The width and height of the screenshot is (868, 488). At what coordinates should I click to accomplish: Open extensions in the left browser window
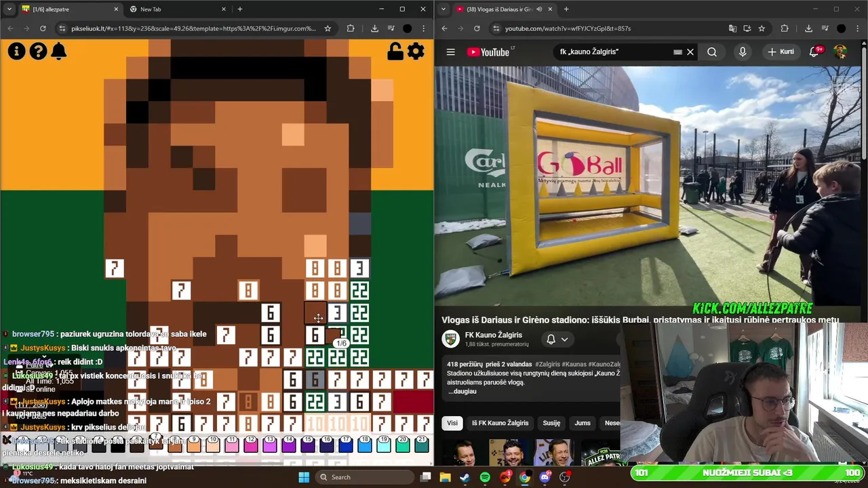click(x=351, y=28)
